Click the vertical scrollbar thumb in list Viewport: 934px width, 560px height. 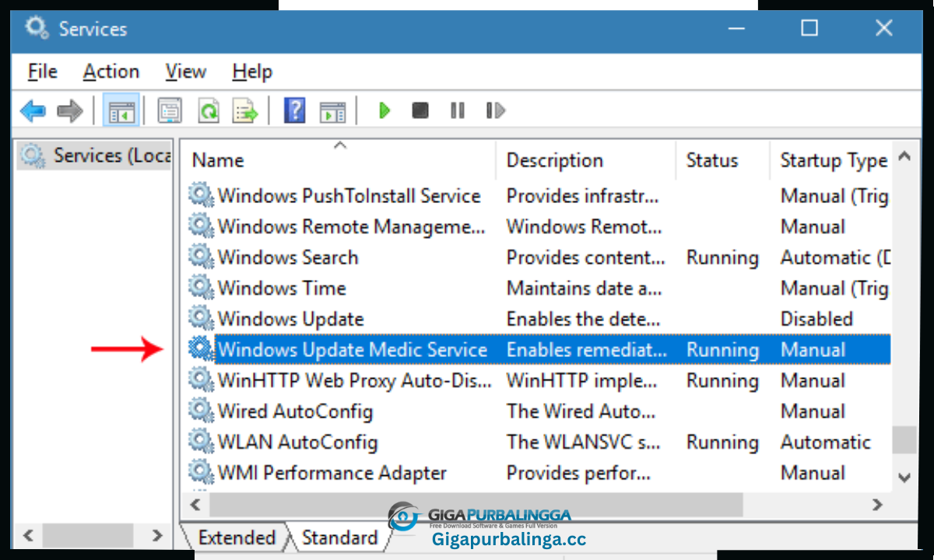pyautogui.click(x=904, y=439)
